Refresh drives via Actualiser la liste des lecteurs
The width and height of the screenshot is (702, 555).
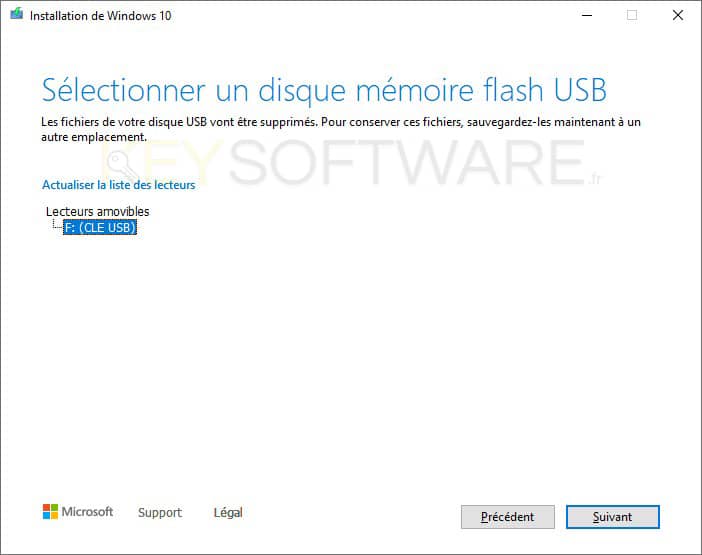(x=119, y=185)
